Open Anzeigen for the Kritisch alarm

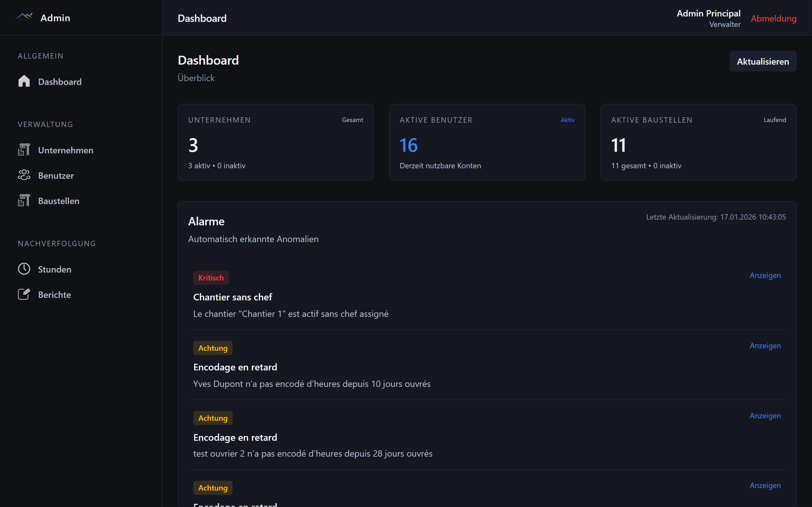point(765,275)
